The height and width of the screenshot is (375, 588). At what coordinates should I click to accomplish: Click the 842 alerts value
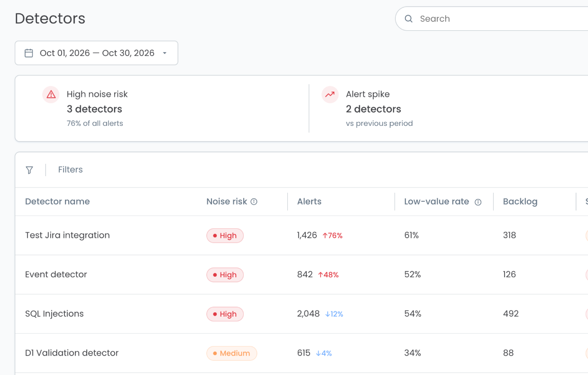click(x=304, y=274)
